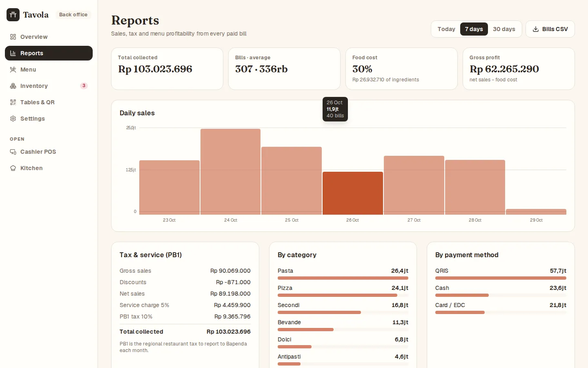Click the "Service charge 5%" row label
Screen dimensions: 588x368
144,305
